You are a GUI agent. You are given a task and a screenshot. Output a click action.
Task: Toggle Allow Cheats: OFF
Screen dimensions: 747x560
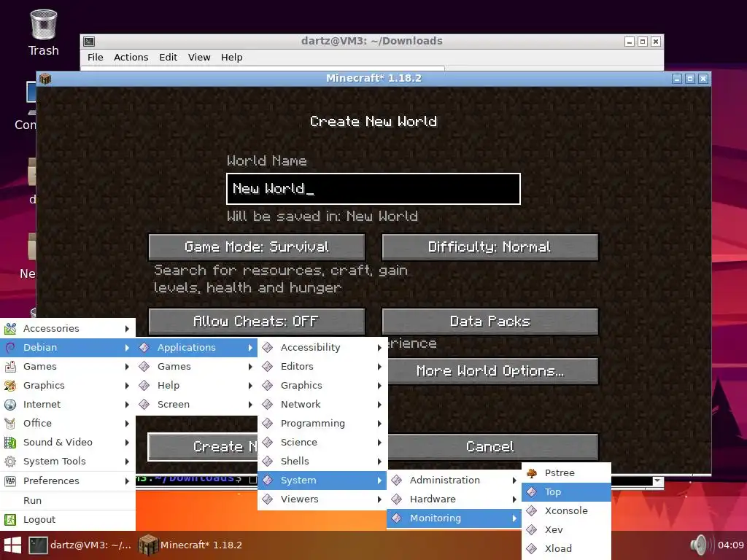pyautogui.click(x=257, y=322)
